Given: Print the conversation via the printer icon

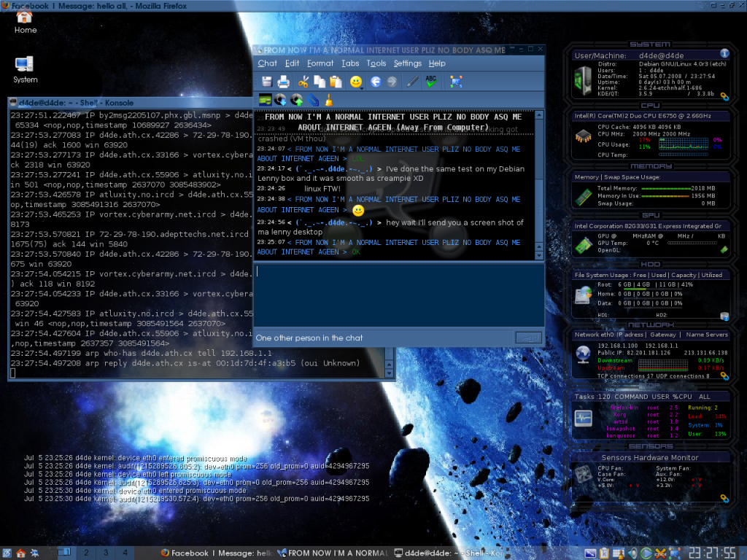Looking at the screenshot, I should tap(283, 82).
